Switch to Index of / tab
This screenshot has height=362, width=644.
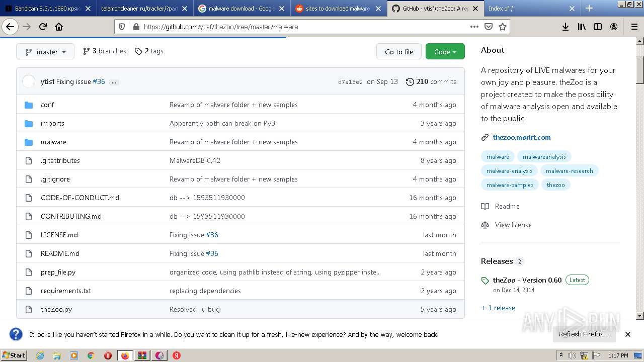click(532, 9)
